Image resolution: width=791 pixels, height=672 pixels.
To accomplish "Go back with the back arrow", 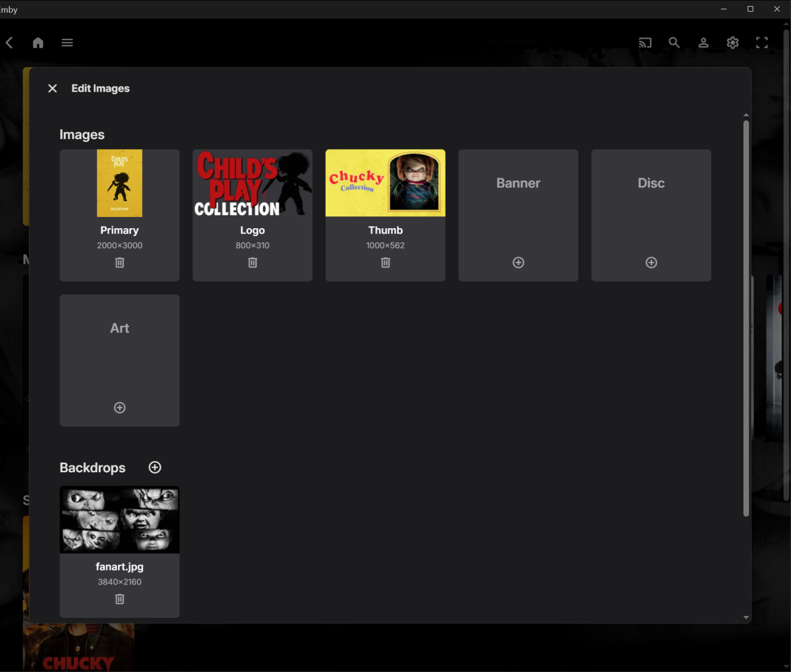I will (9, 43).
